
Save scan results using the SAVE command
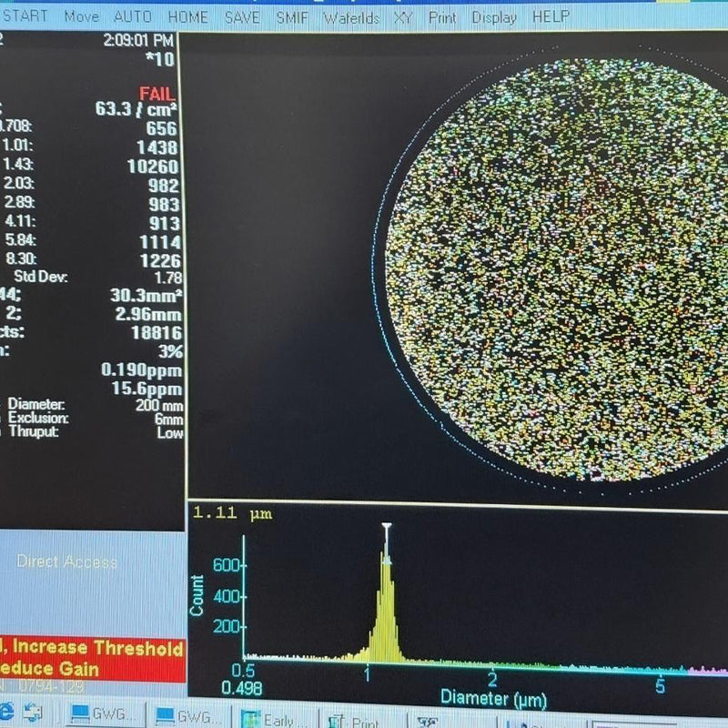(x=241, y=16)
